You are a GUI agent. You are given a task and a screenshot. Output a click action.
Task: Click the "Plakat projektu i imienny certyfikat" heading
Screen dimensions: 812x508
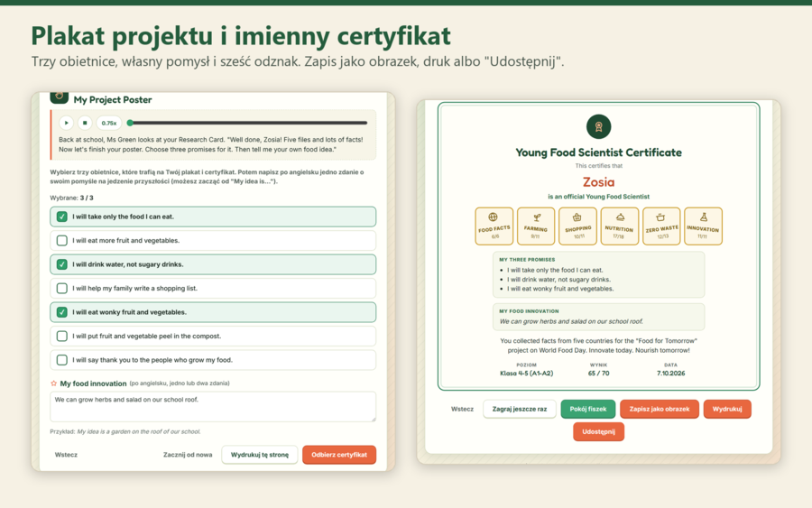[x=241, y=36]
